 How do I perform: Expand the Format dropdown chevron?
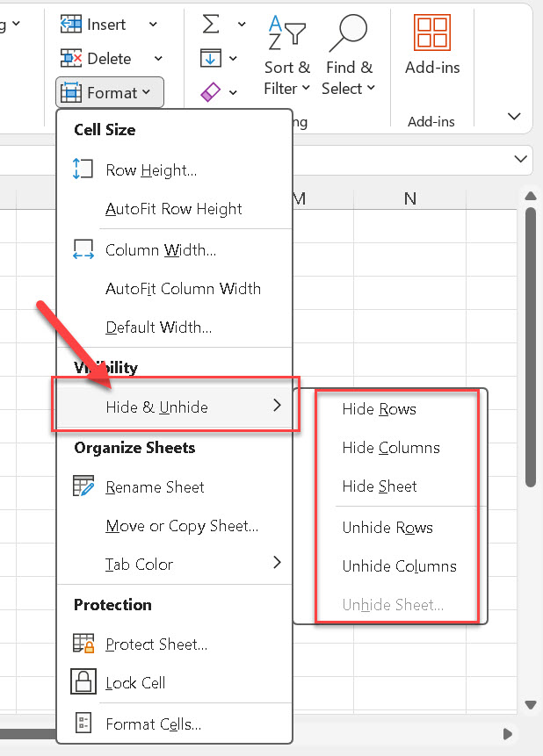pyautogui.click(x=146, y=92)
